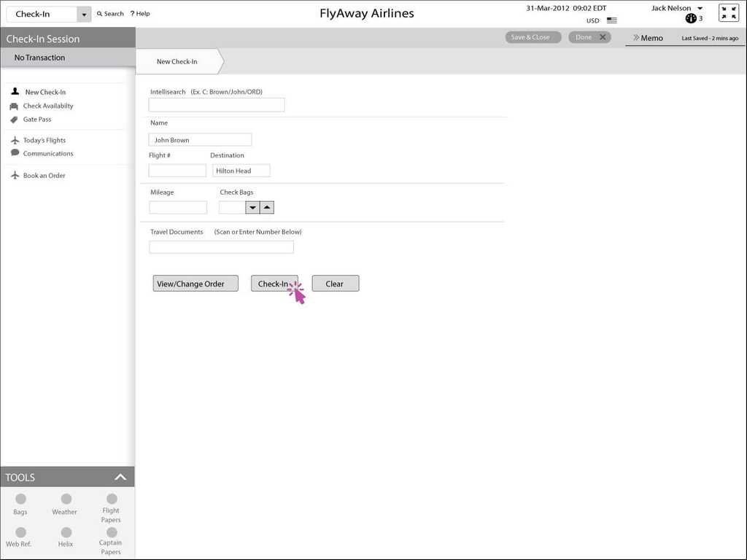Open the Search magnifier in the header
Screen dimensions: 747x560
[100, 14]
